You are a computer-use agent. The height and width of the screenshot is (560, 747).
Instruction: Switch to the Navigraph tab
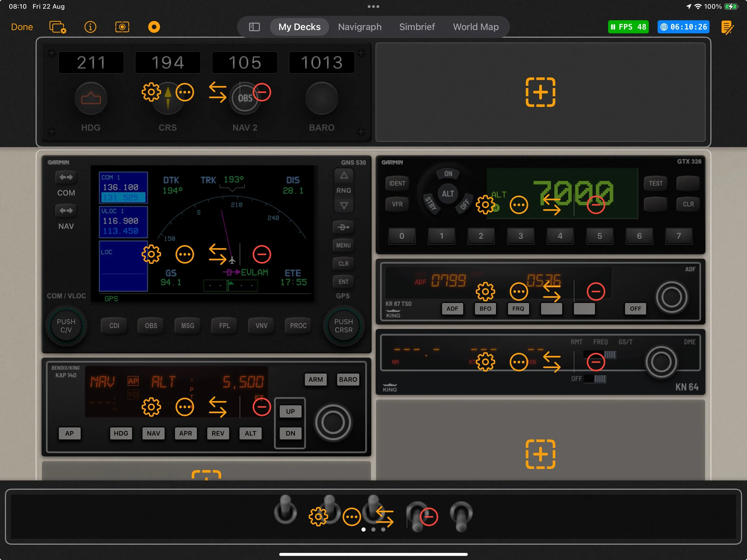tap(360, 27)
